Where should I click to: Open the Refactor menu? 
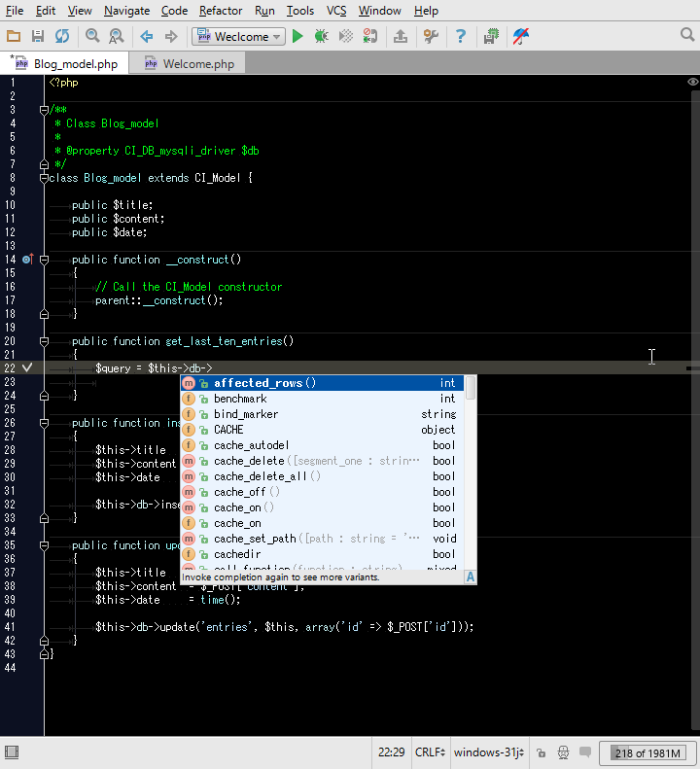[x=221, y=11]
